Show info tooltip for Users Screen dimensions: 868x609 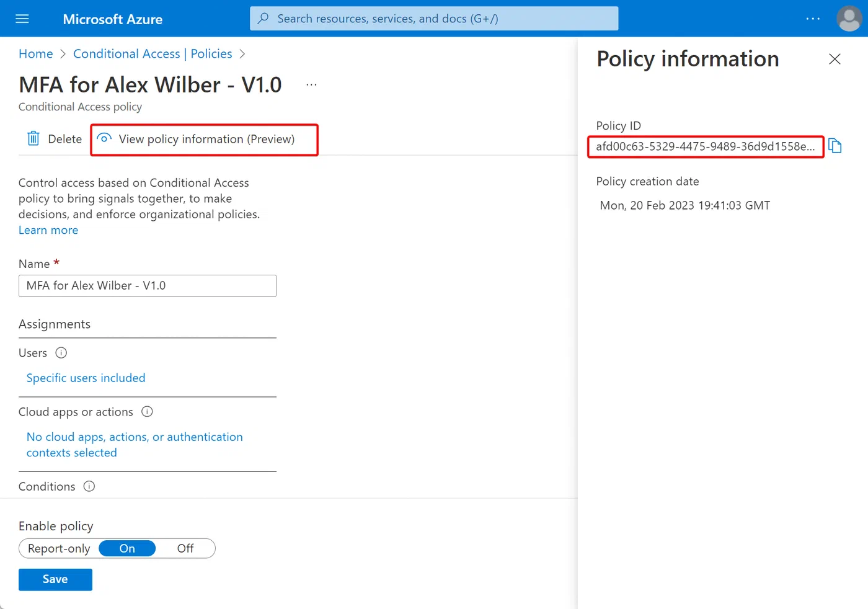[x=61, y=353]
